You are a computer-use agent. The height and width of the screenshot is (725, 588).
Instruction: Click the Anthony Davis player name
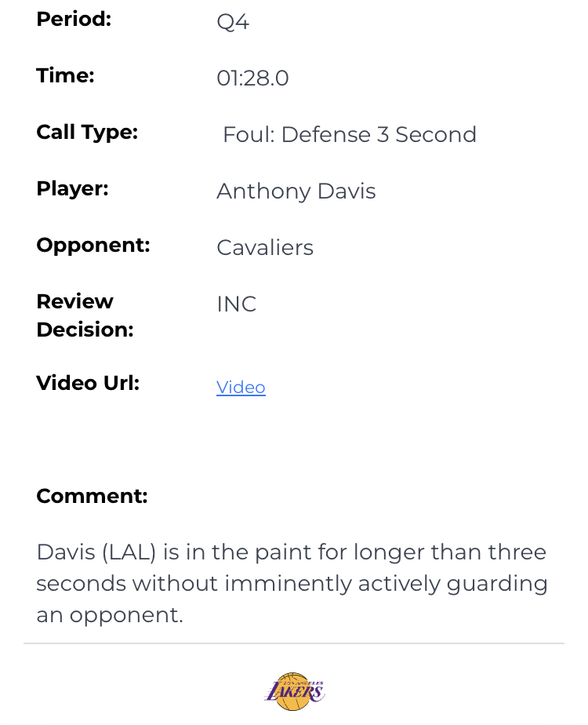click(x=296, y=191)
